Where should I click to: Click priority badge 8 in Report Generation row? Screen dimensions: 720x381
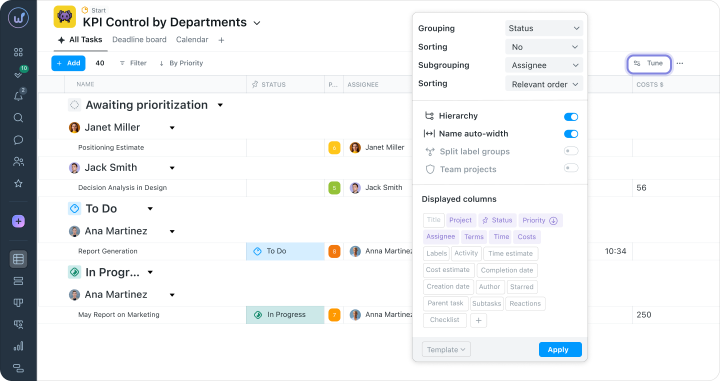click(334, 252)
